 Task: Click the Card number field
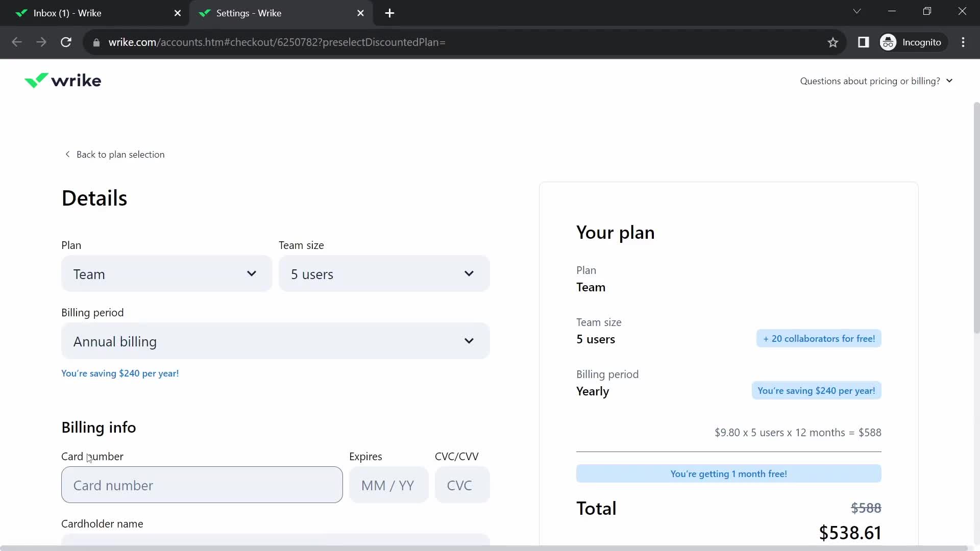pos(202,485)
